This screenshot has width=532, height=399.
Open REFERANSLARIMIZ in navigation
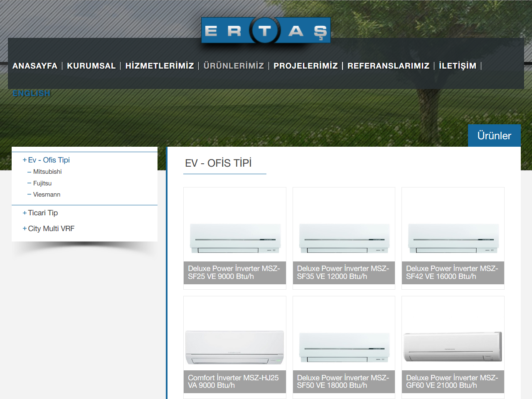pyautogui.click(x=389, y=66)
